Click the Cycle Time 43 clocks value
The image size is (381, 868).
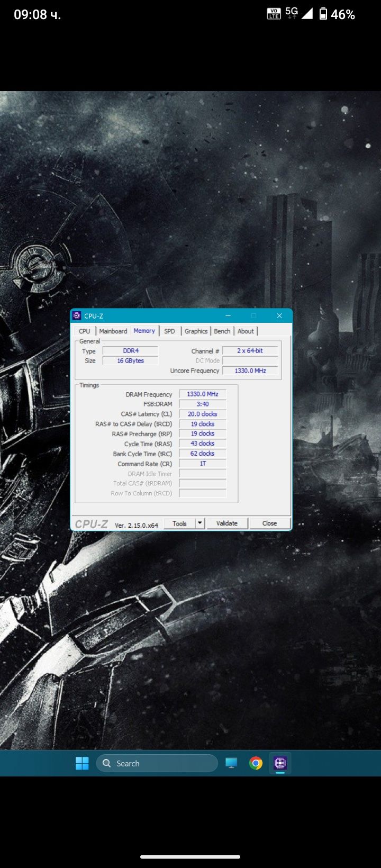pos(203,444)
